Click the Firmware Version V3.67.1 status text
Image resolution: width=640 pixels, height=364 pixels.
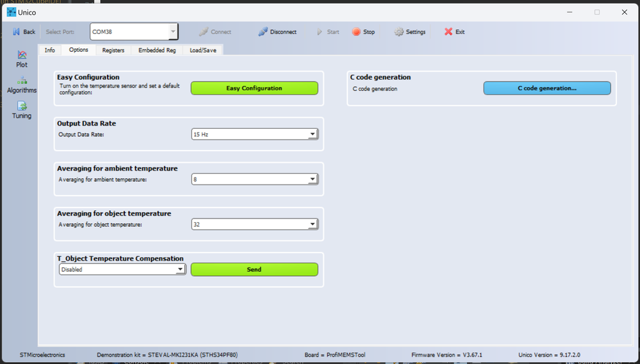(446, 355)
